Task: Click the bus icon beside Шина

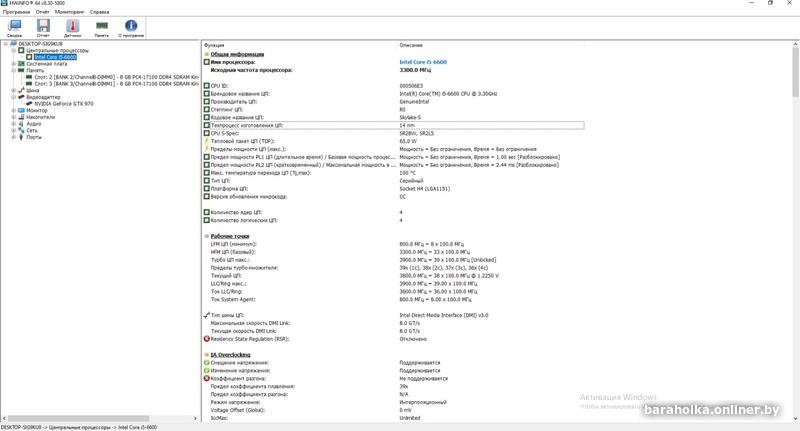Action: [21, 90]
